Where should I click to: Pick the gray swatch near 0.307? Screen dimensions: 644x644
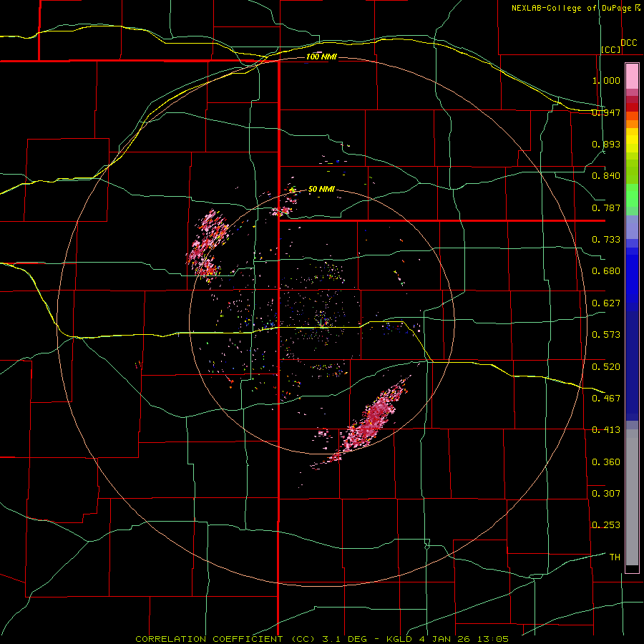632,497
